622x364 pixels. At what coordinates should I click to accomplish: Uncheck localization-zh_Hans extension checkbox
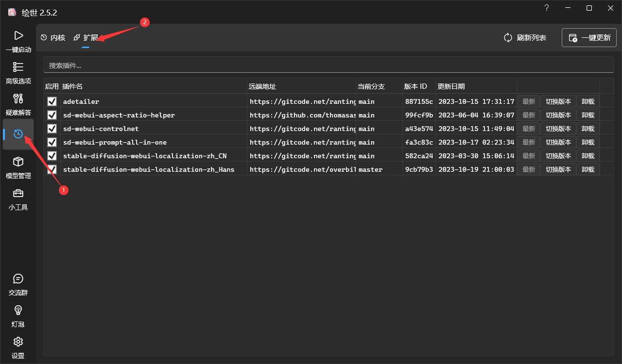point(52,169)
